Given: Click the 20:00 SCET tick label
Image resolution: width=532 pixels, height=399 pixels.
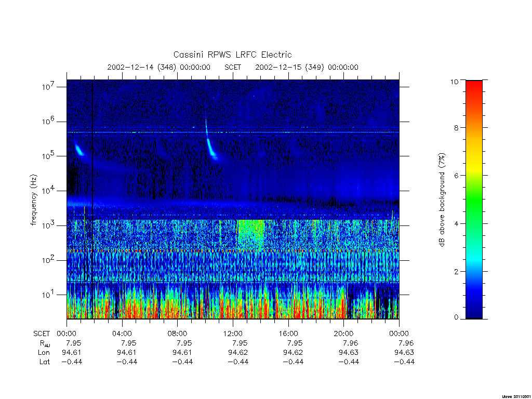Looking at the screenshot, I should pos(344,334).
